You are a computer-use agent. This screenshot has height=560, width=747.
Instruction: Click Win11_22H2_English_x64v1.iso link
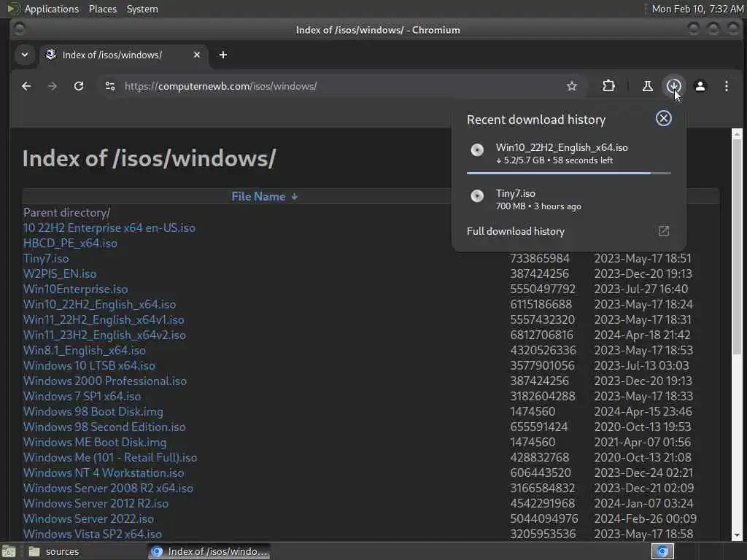tap(104, 319)
